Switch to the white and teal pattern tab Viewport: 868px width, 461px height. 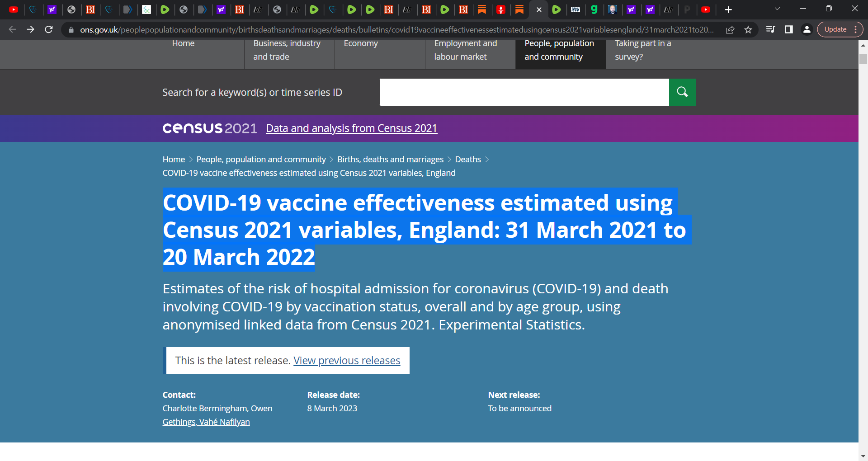[146, 9]
